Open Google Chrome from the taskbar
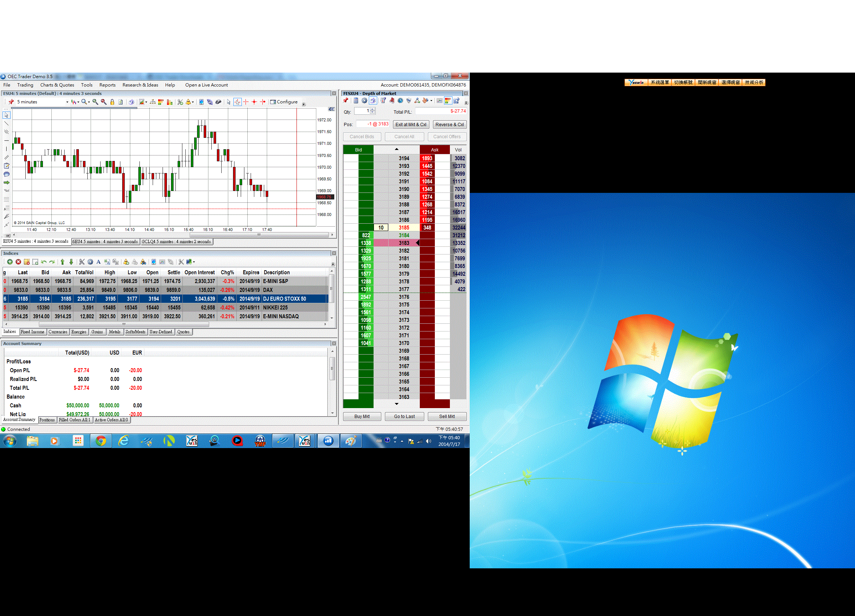The height and width of the screenshot is (616, 855). (x=101, y=441)
